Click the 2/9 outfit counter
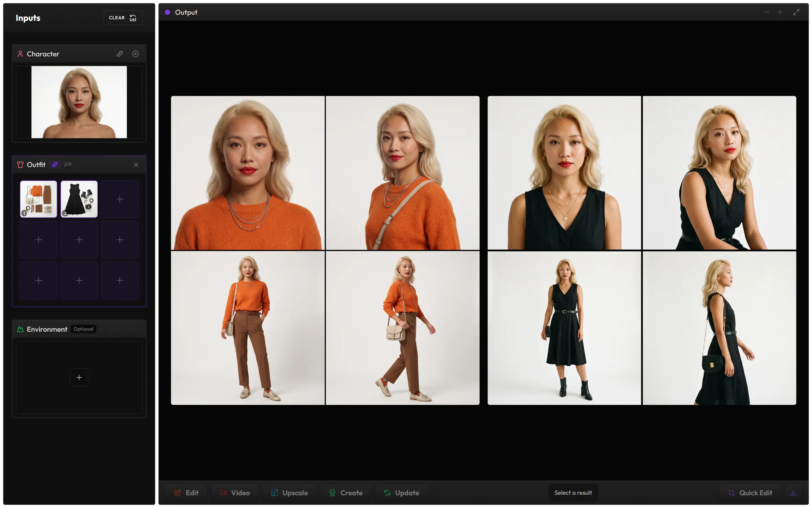This screenshot has width=812, height=508. tap(68, 165)
